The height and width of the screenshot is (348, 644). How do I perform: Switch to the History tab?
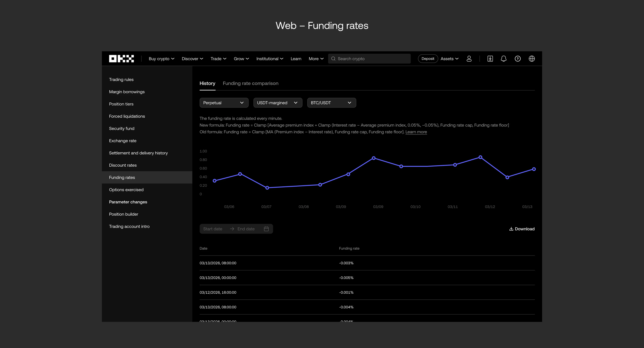(207, 83)
